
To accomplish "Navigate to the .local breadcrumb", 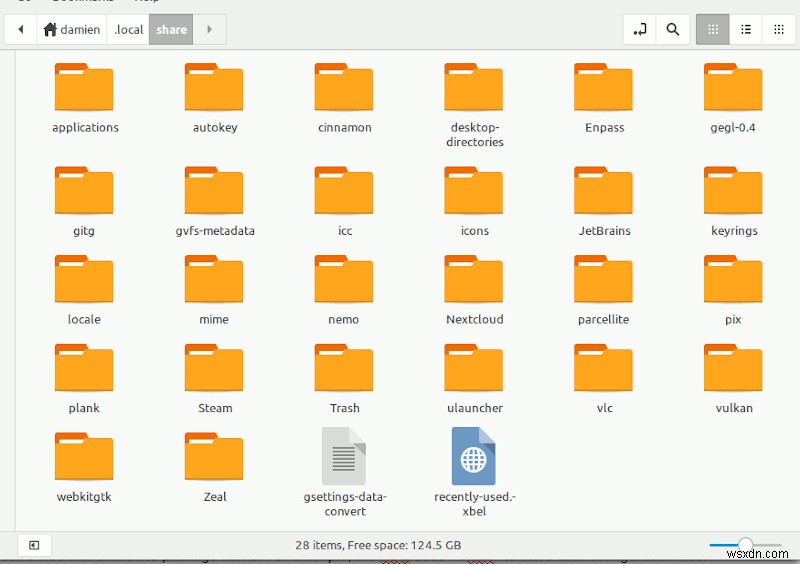I will [128, 30].
